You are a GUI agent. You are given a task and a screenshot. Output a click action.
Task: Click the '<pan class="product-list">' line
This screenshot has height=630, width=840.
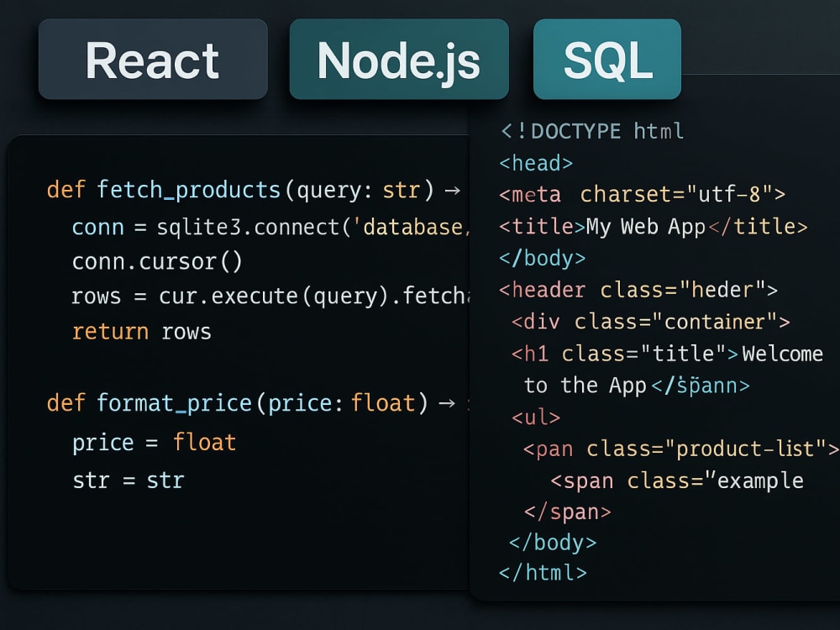(681, 449)
